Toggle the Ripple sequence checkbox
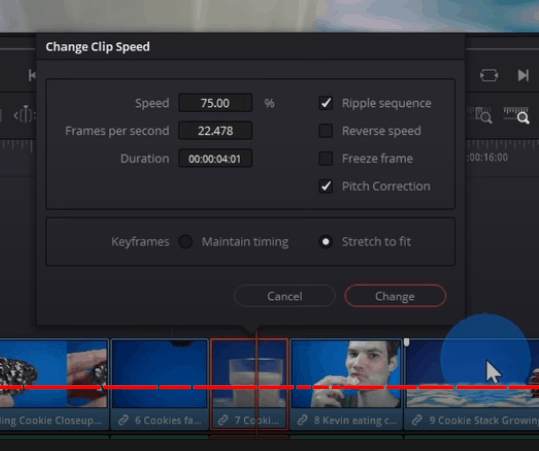The width and height of the screenshot is (539, 451). pyautogui.click(x=326, y=103)
